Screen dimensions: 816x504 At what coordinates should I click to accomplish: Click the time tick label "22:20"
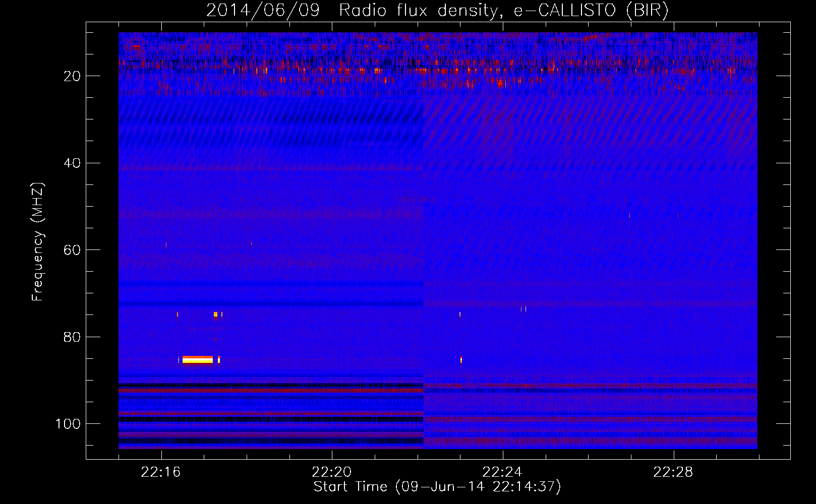[x=332, y=472]
